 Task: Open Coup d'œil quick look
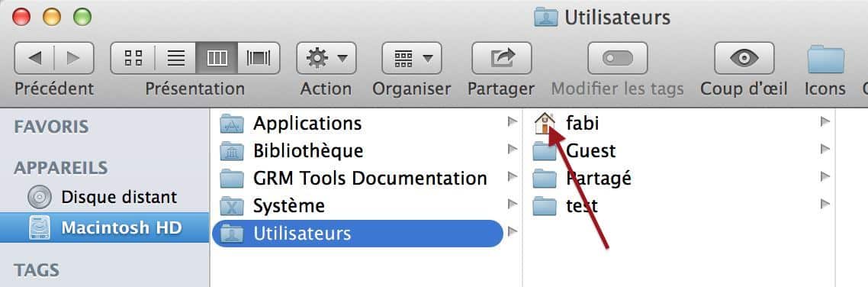pyautogui.click(x=744, y=57)
